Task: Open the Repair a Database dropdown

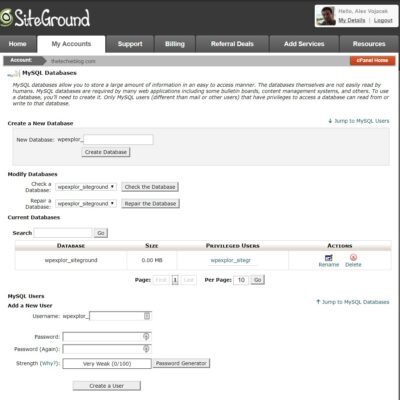Action: (x=86, y=203)
